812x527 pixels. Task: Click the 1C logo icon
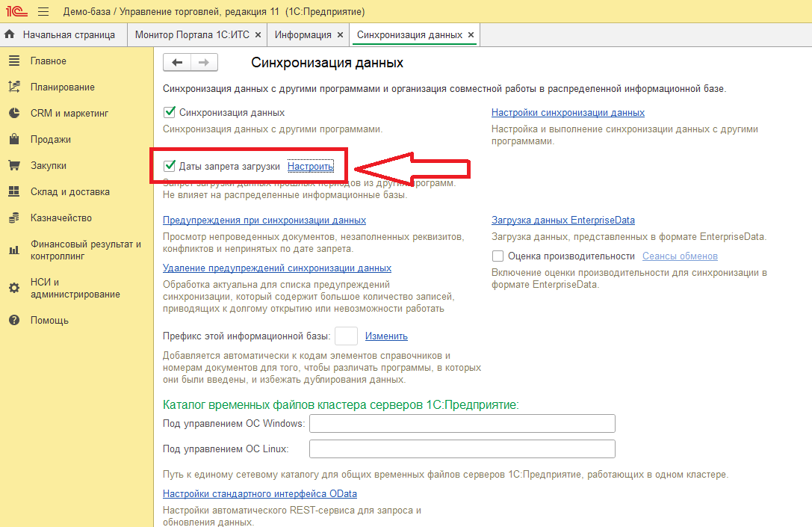[17, 11]
